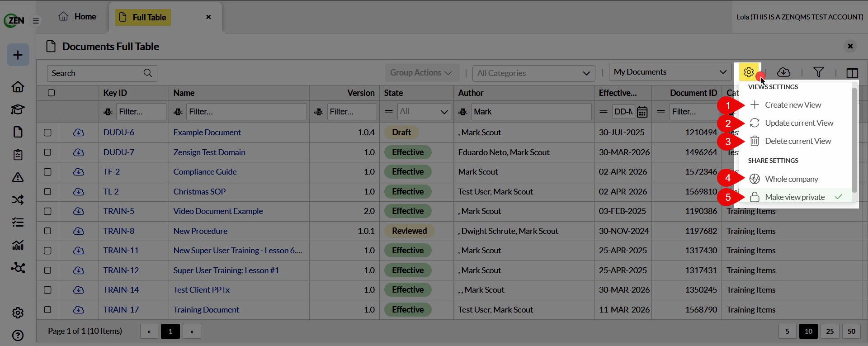Go to next page arrow button
Image resolution: width=868 pixels, height=346 pixels.
(x=192, y=332)
